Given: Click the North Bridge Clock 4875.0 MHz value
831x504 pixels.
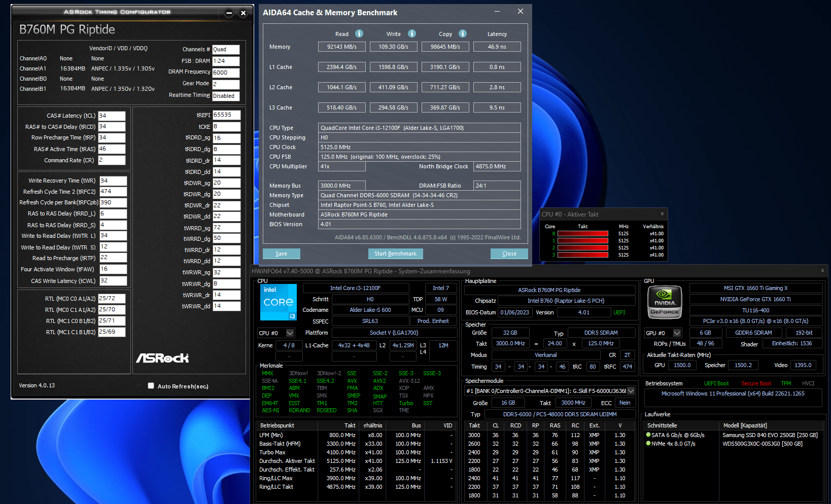Looking at the screenshot, I should point(497,166).
